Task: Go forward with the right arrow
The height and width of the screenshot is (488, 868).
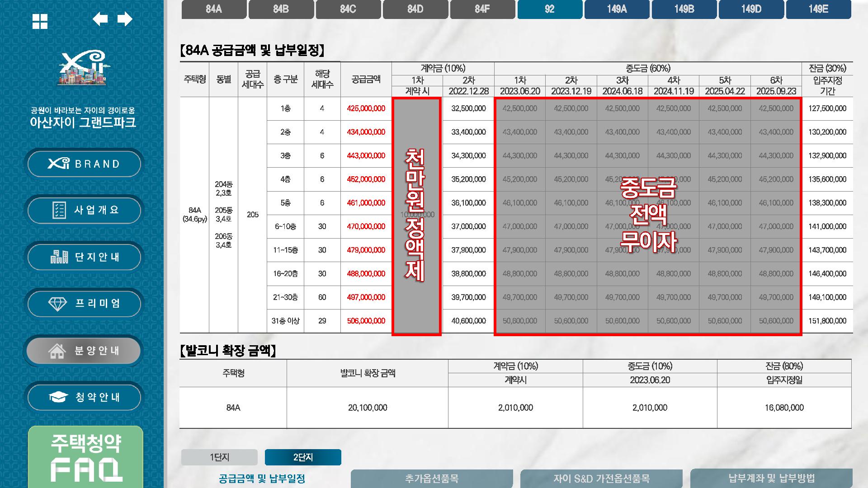Action: click(x=125, y=19)
